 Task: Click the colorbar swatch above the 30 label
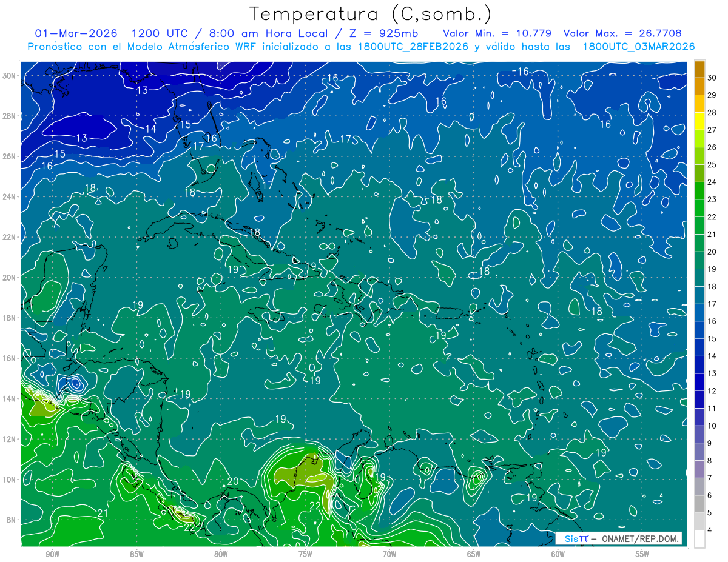(699, 69)
